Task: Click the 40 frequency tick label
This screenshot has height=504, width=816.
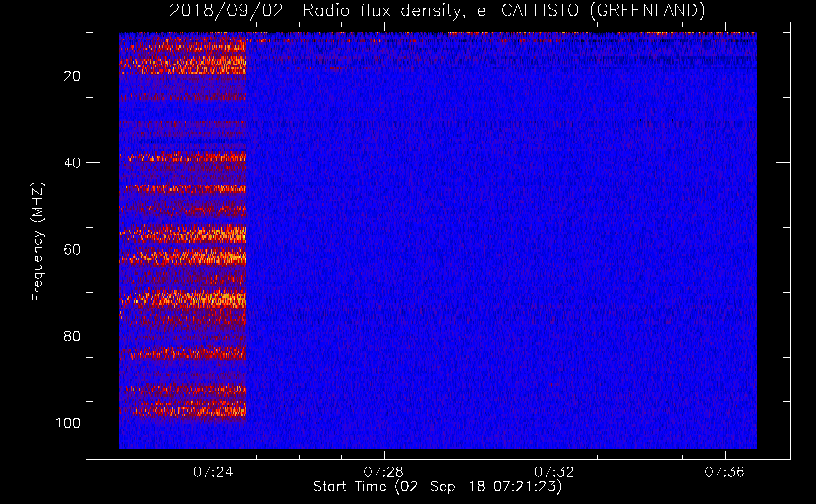Action: pos(72,163)
